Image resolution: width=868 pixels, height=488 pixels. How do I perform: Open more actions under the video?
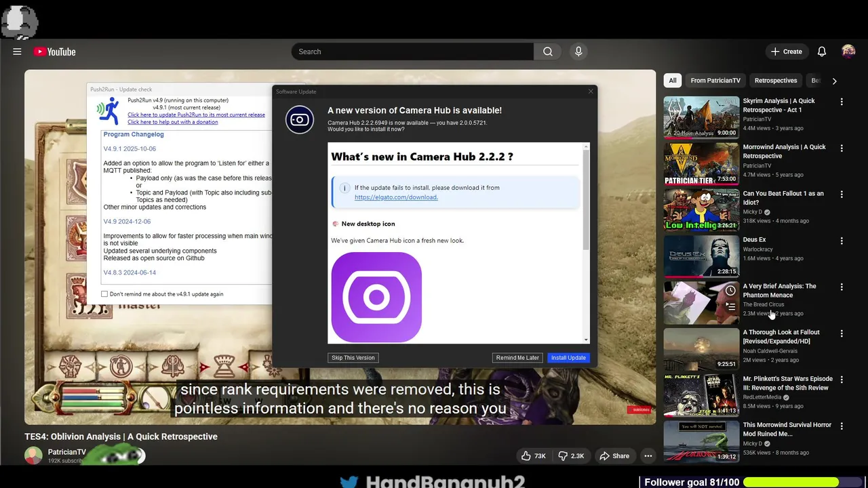pyautogui.click(x=648, y=456)
